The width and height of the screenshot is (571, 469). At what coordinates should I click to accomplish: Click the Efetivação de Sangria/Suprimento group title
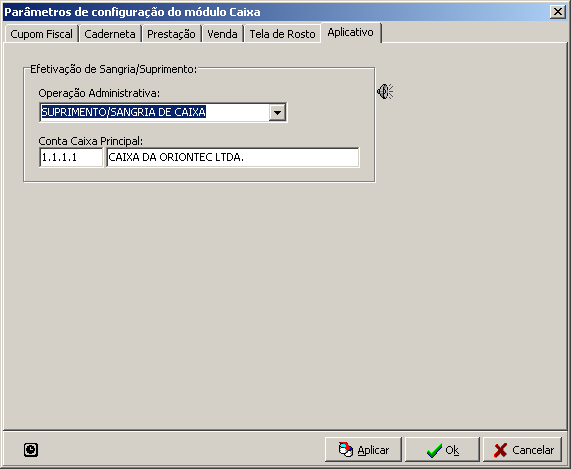coord(113,69)
